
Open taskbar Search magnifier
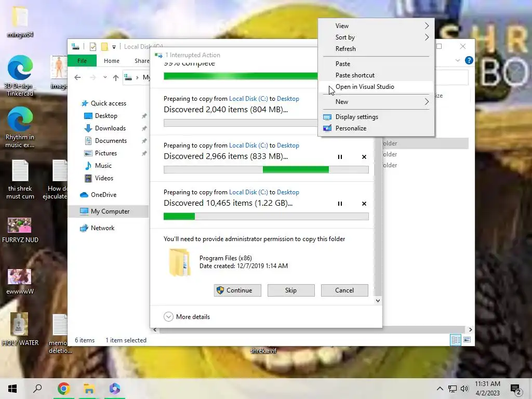37,389
